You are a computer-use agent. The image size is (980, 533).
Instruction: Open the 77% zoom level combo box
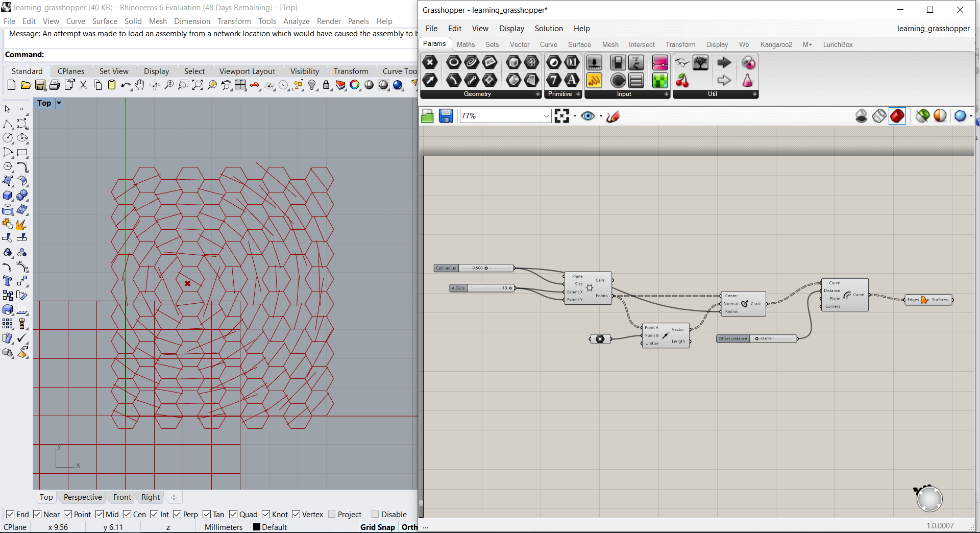click(x=505, y=116)
